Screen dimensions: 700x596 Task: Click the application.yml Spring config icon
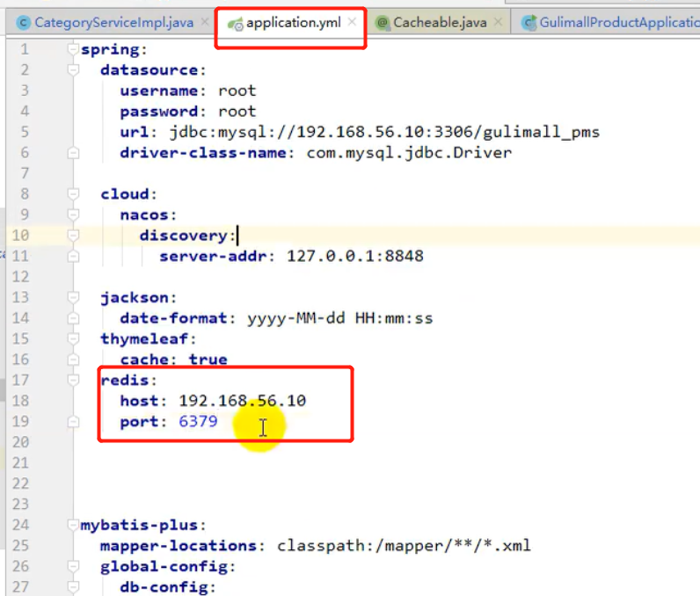[236, 24]
